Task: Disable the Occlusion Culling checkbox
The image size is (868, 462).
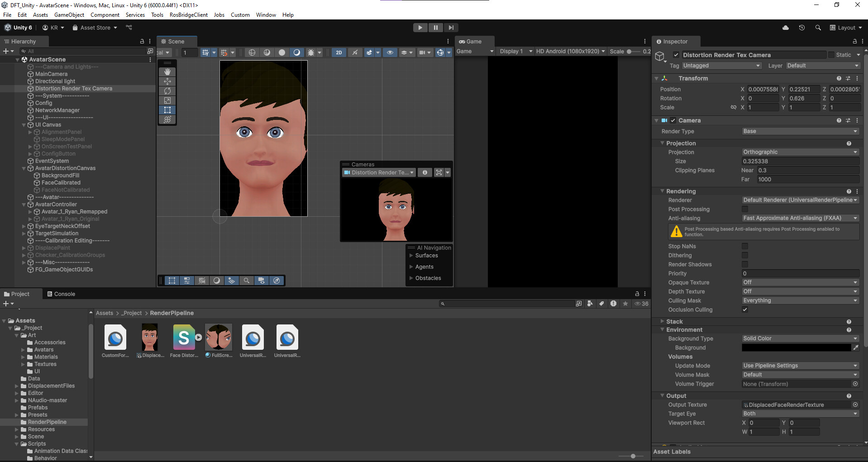Action: (x=744, y=310)
